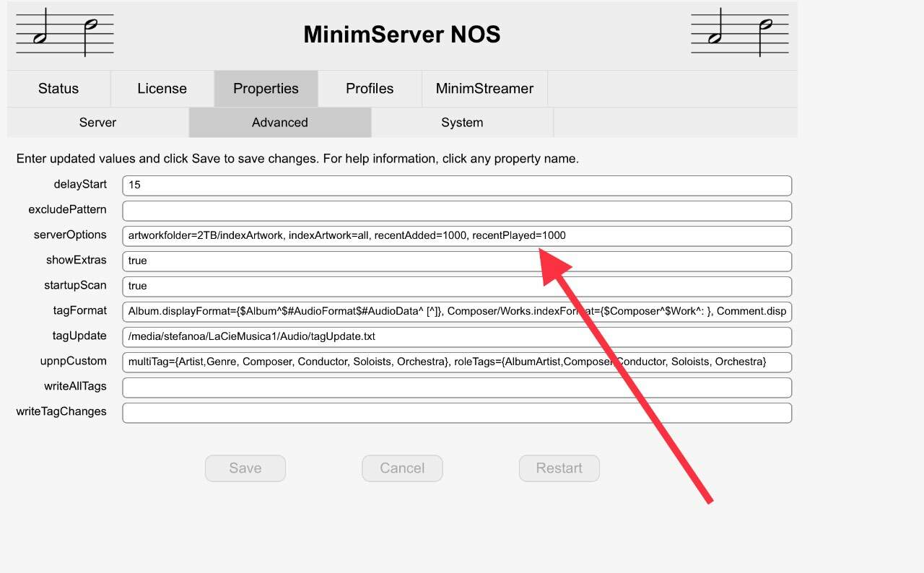The image size is (924, 573).
Task: Open the Status tab
Action: point(58,89)
